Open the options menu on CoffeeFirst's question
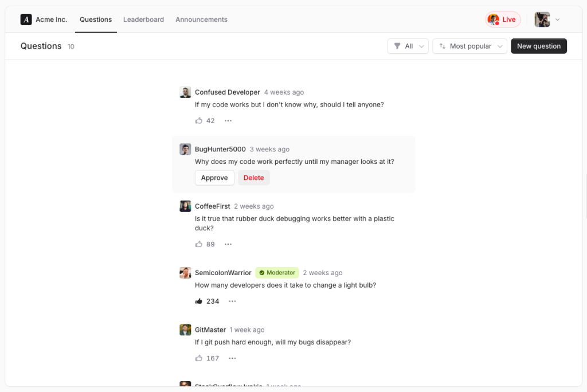 pyautogui.click(x=228, y=244)
